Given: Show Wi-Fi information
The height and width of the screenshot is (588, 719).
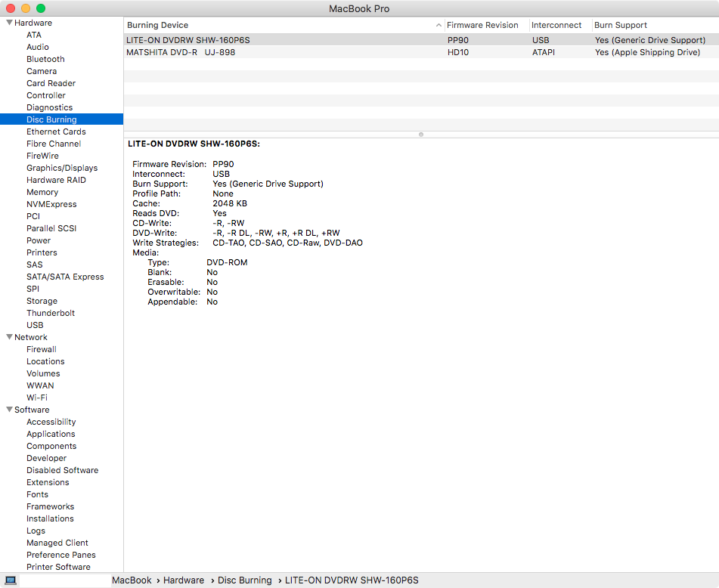Looking at the screenshot, I should [37, 398].
